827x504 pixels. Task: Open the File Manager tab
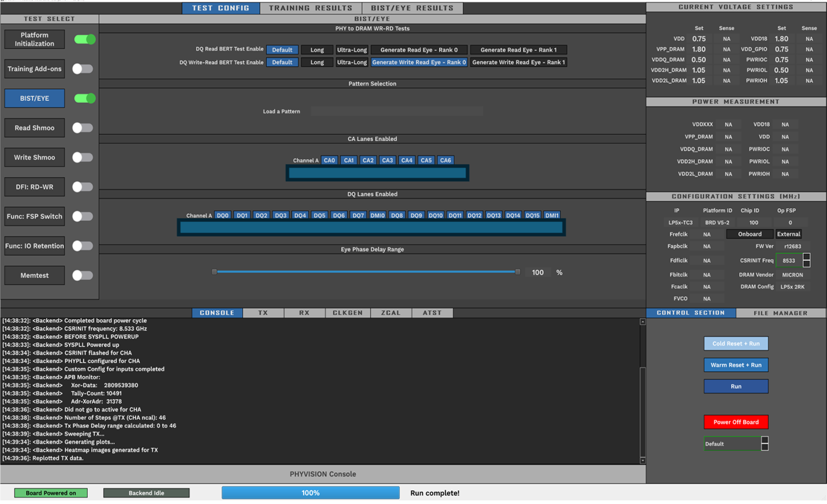pyautogui.click(x=780, y=313)
